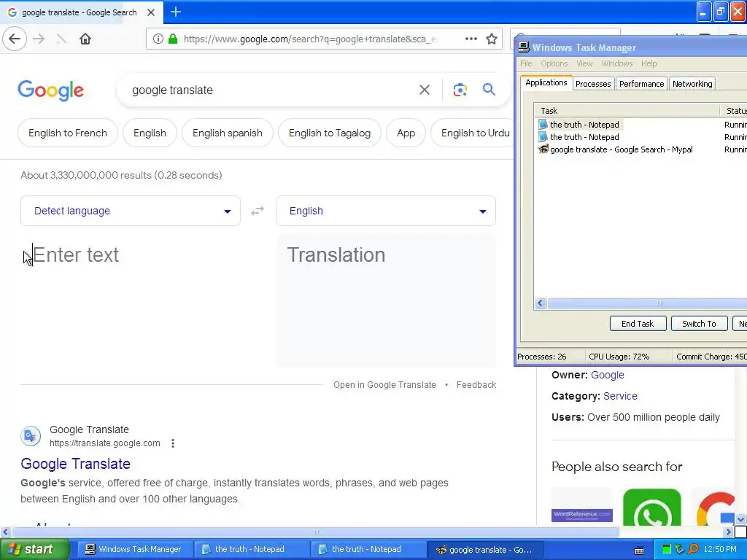Switch to the Performance tab
Screen dimensions: 747x560
coord(641,84)
